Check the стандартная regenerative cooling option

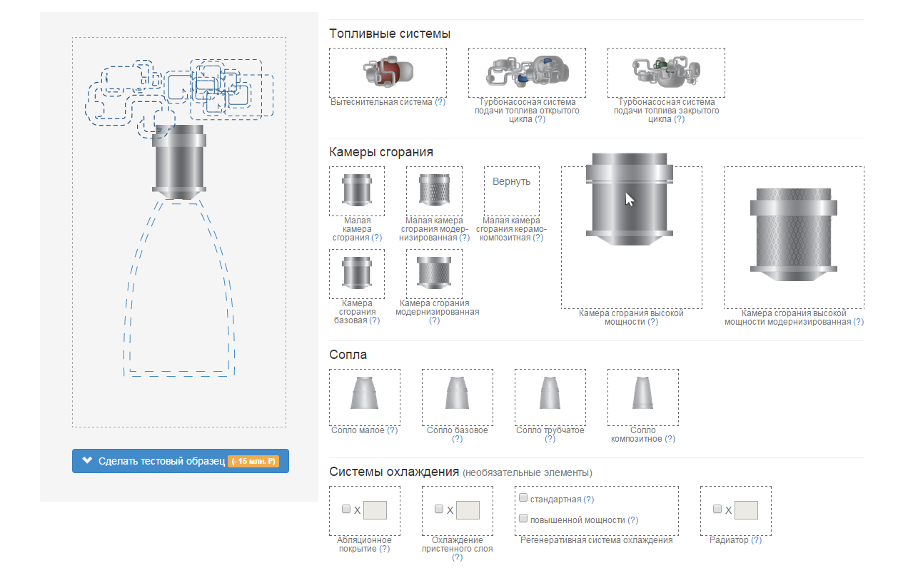point(523,498)
